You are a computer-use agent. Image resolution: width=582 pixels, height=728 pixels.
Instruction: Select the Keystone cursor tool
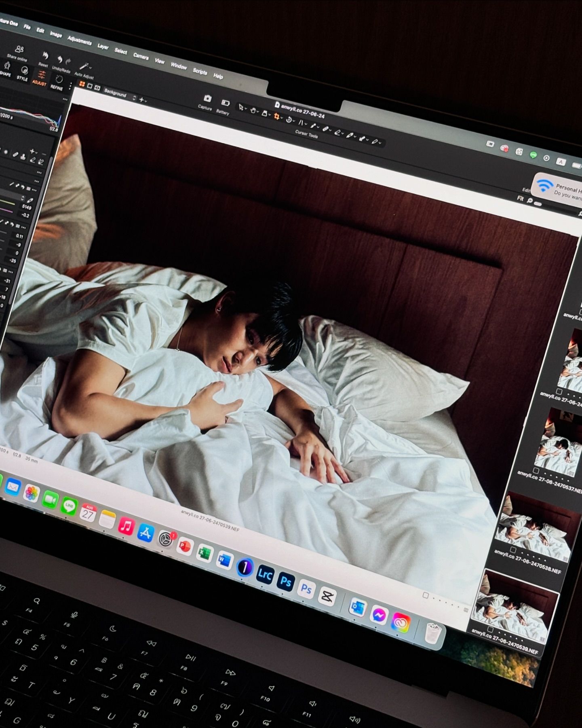pos(301,123)
